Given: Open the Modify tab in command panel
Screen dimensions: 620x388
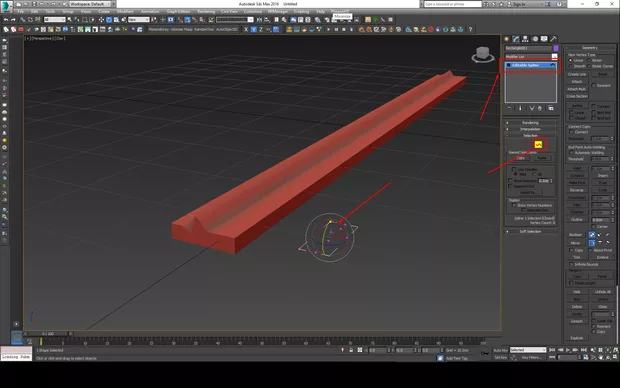Looking at the screenshot, I should pyautogui.click(x=516, y=39).
